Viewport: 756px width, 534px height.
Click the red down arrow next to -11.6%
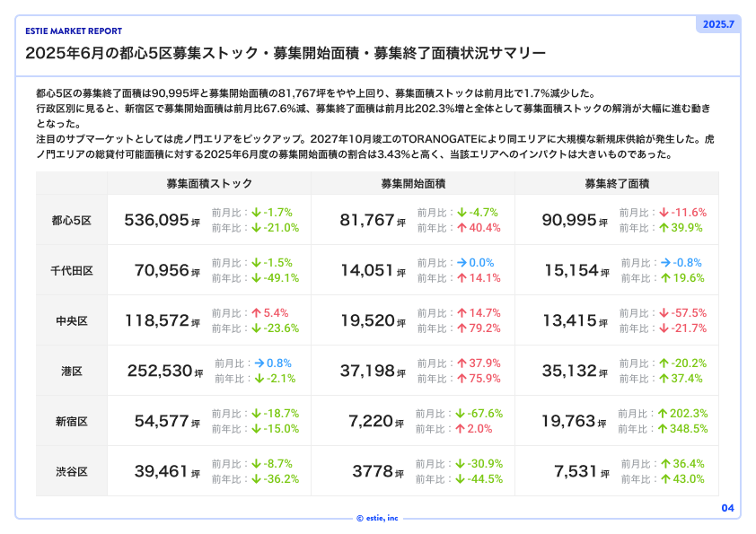point(664,213)
